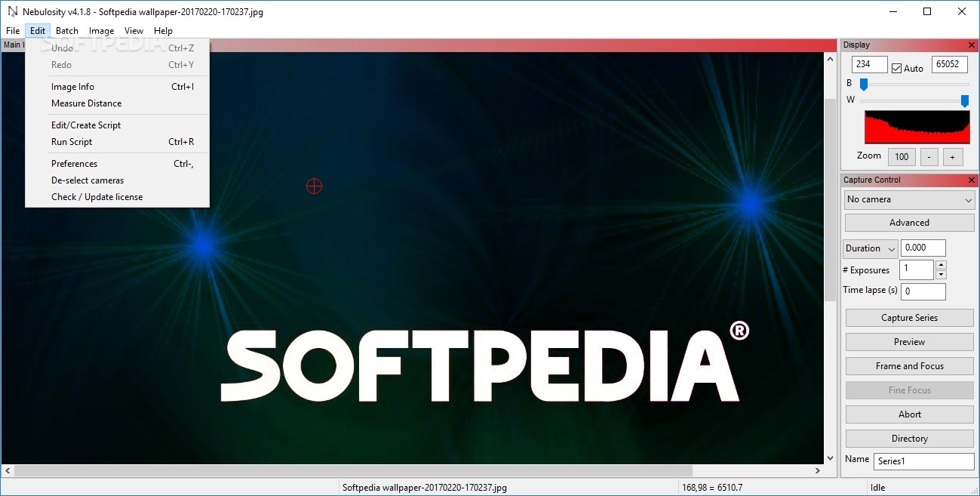Open the Image menu
Viewport: 980px width, 496px height.
[x=101, y=31]
